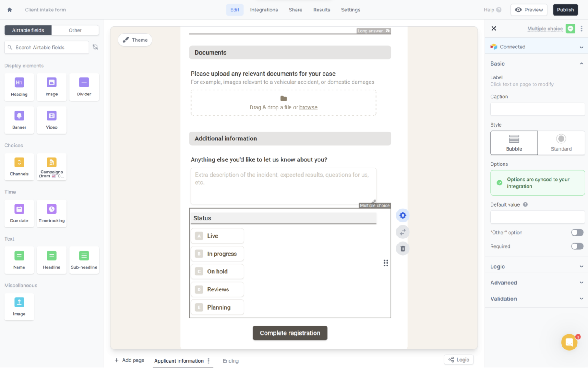The image size is (588, 368).
Task: Open the Other fields tab
Action: click(75, 30)
